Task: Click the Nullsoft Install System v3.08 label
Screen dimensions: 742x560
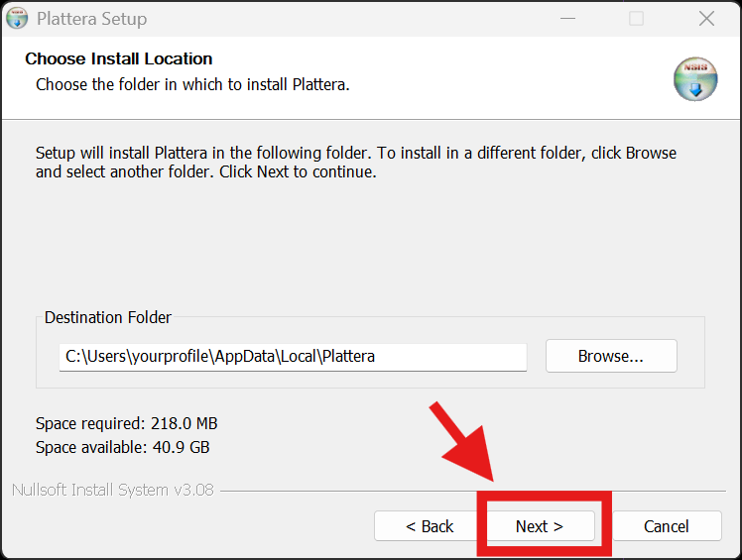Action: [x=112, y=490]
